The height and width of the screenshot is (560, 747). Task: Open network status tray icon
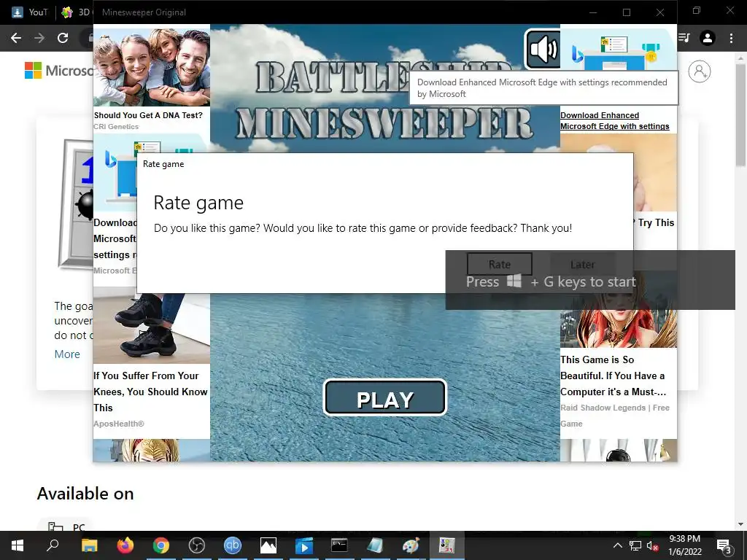point(635,545)
